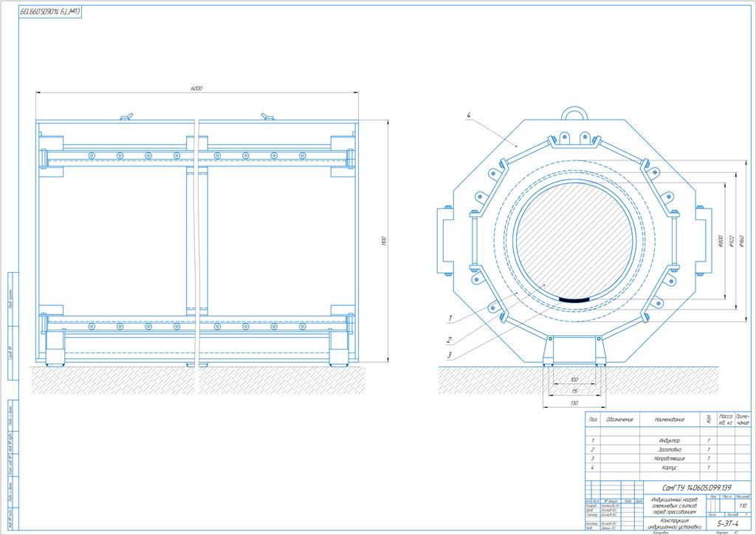Click the '5-ЭТ-4' group code
The height and width of the screenshot is (535, 756).
click(x=728, y=524)
